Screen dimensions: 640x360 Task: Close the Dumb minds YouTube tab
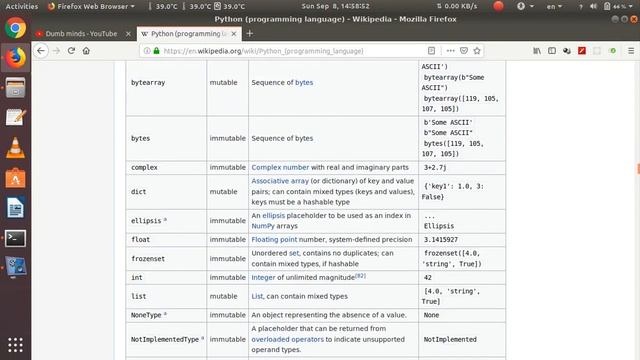[128, 34]
